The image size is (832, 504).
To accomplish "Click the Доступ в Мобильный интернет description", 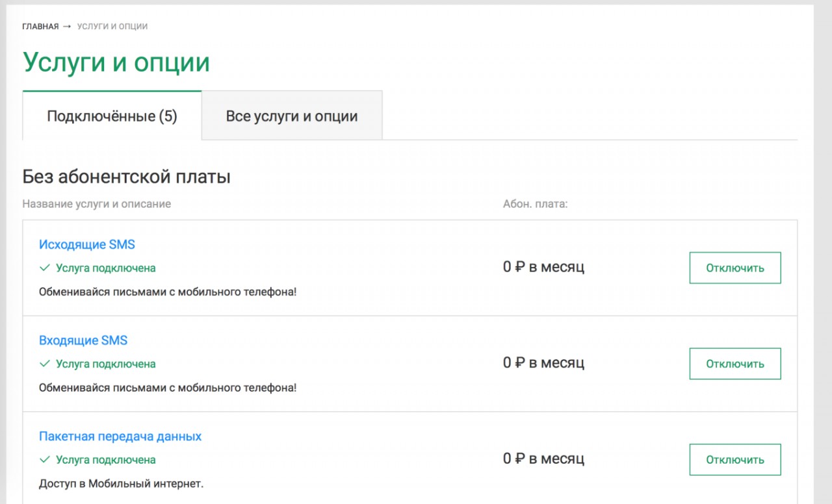I will (x=122, y=484).
